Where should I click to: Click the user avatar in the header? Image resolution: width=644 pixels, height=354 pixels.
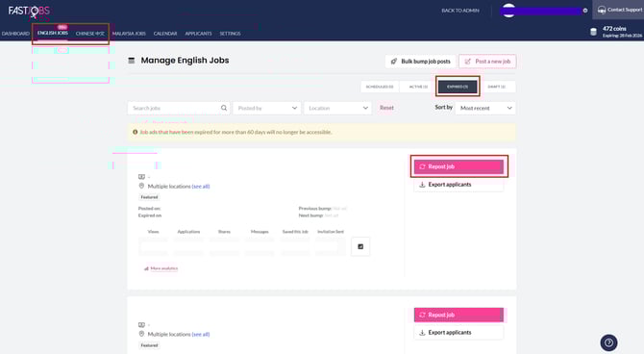pos(508,11)
